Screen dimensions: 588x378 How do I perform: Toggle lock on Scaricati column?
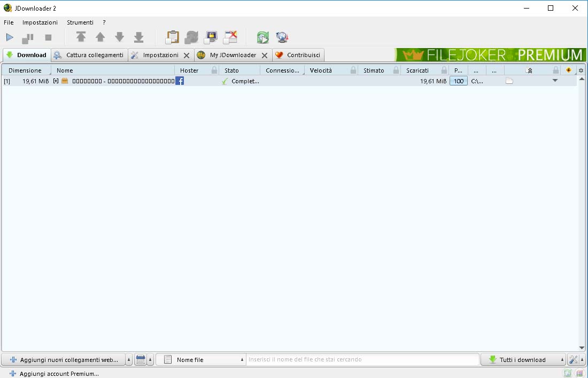click(444, 70)
